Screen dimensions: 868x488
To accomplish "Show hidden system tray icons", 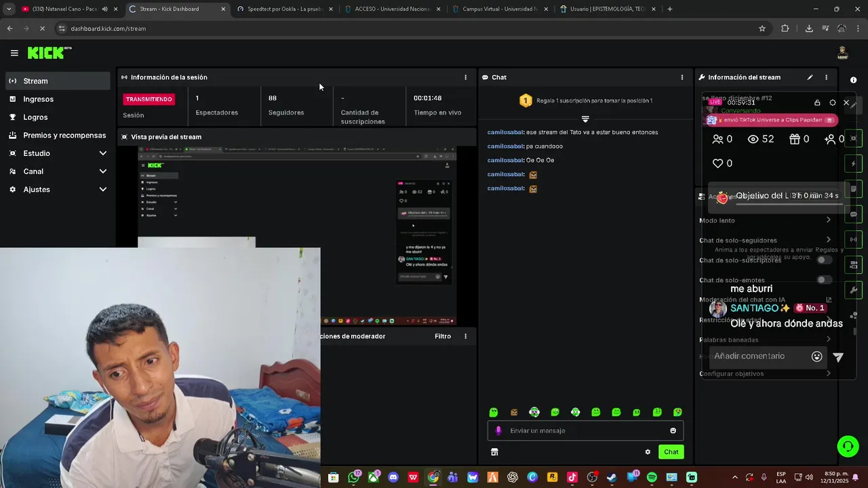I will (x=735, y=477).
